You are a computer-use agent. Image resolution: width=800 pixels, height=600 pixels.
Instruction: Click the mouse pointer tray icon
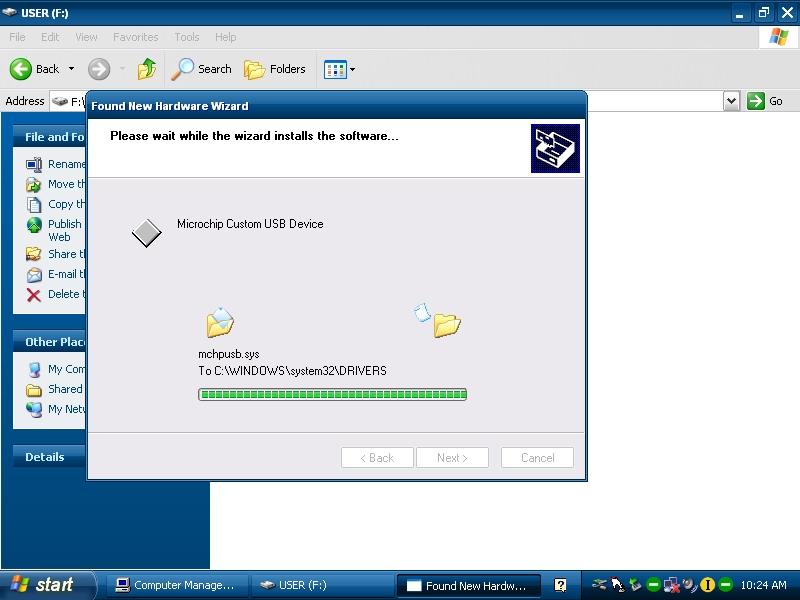pos(617,584)
